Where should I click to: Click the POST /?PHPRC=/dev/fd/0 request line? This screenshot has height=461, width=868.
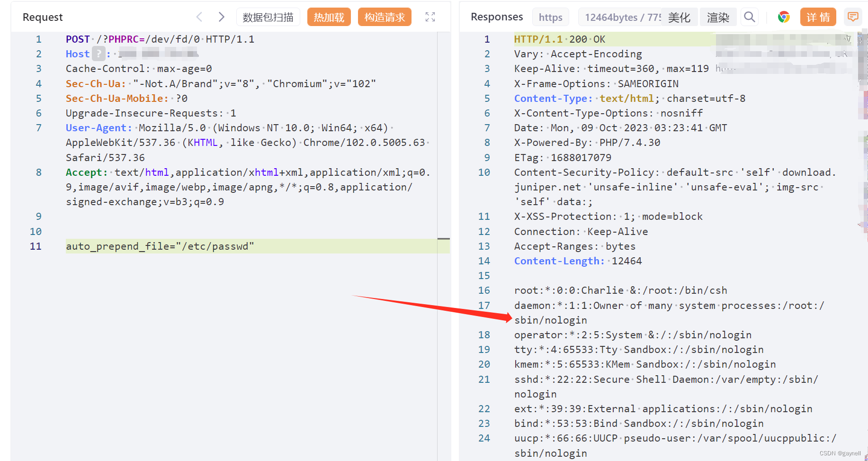160,39
